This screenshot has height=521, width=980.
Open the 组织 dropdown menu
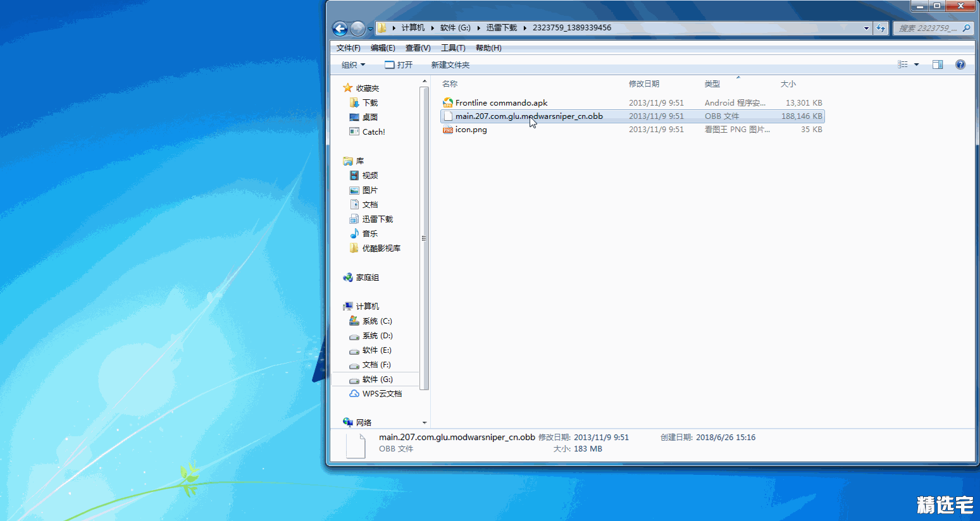(354, 64)
